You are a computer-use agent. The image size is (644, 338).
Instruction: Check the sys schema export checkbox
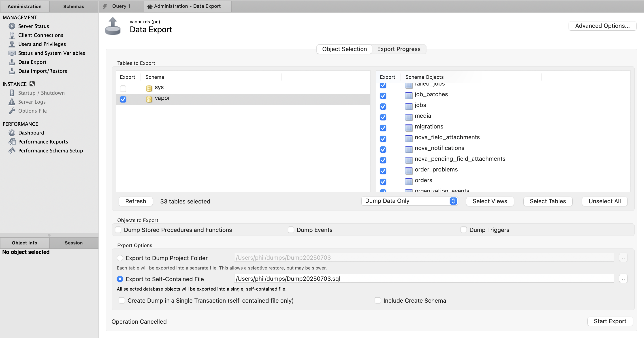click(123, 88)
